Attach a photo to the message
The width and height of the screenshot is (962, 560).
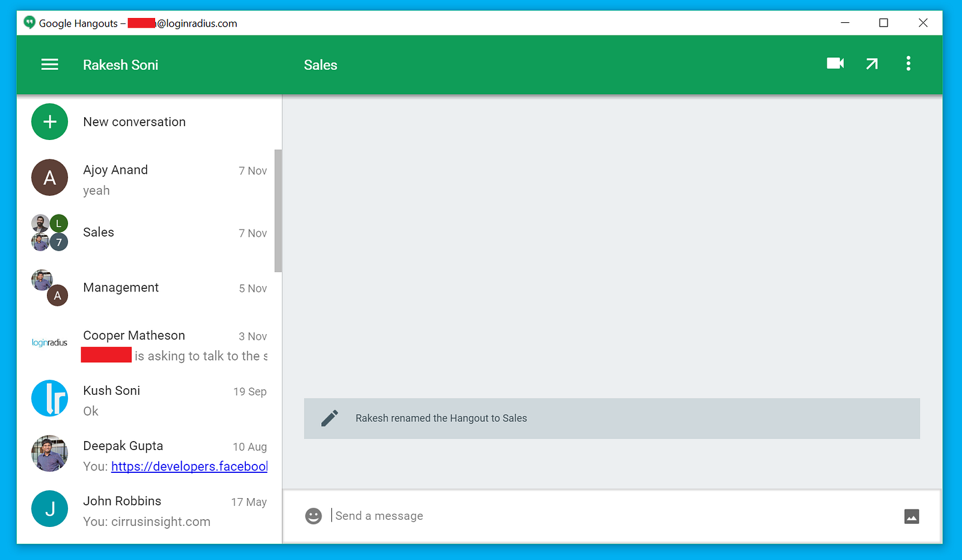911,516
